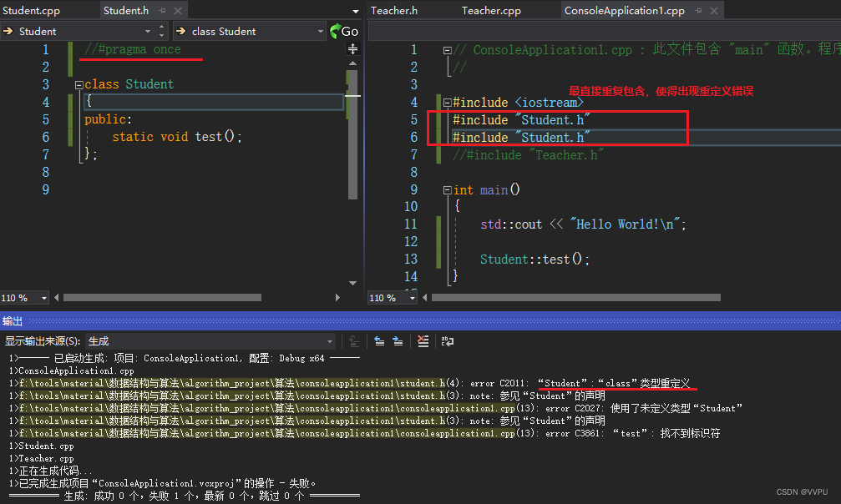The height and width of the screenshot is (504, 841).
Task: Switch to the Student.cpp tab
Action: [x=32, y=11]
